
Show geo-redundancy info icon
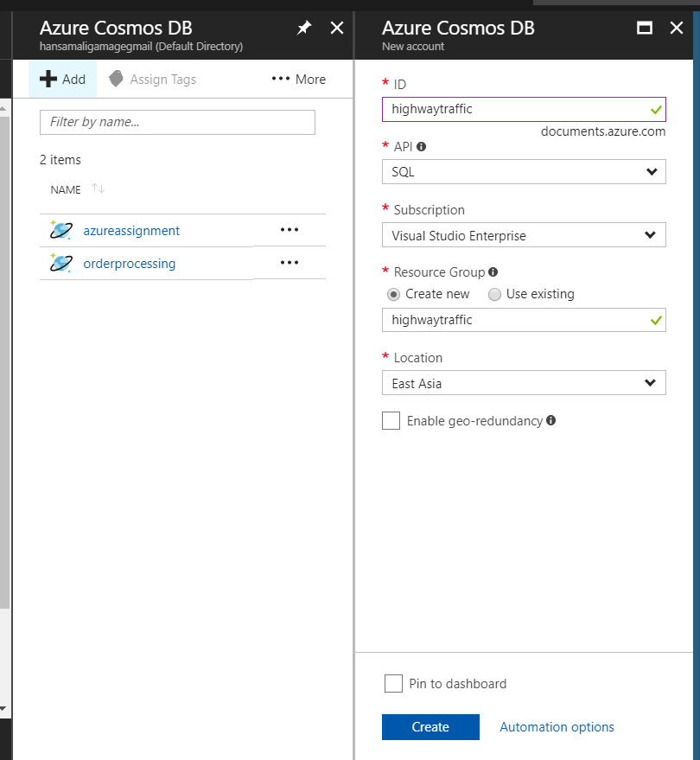point(550,420)
